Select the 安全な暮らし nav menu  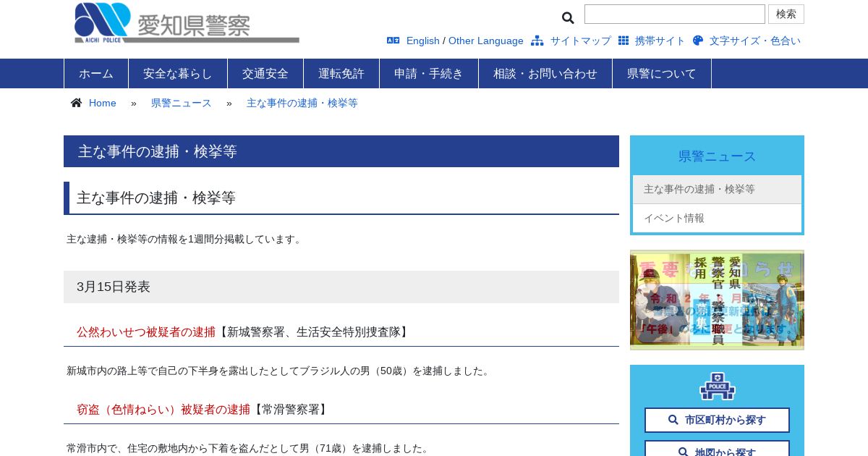point(178,73)
